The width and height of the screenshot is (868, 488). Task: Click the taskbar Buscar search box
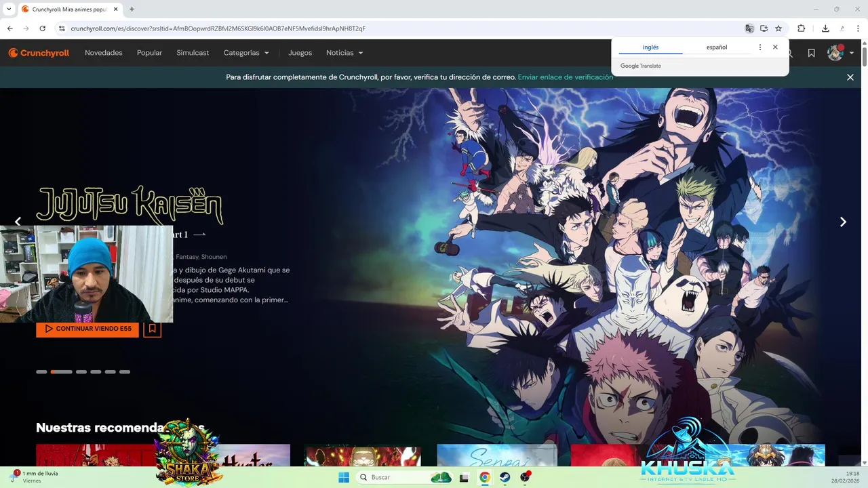[x=405, y=477]
